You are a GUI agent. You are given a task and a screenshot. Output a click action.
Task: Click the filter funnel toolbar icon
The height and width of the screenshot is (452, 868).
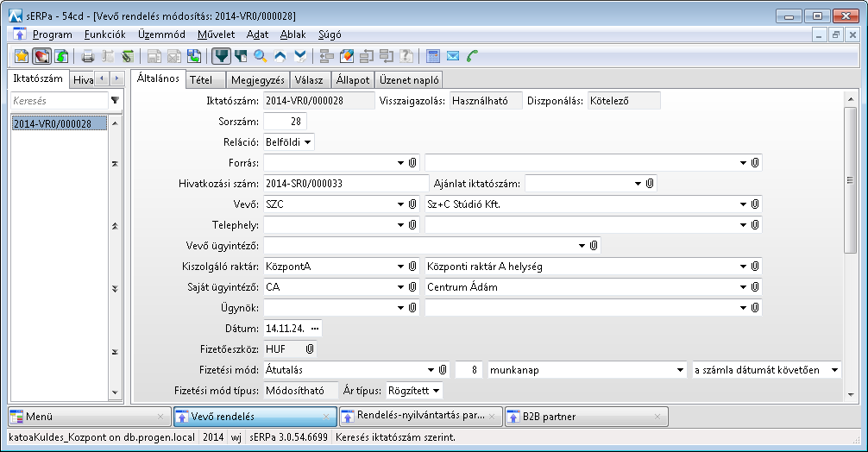[x=222, y=56]
